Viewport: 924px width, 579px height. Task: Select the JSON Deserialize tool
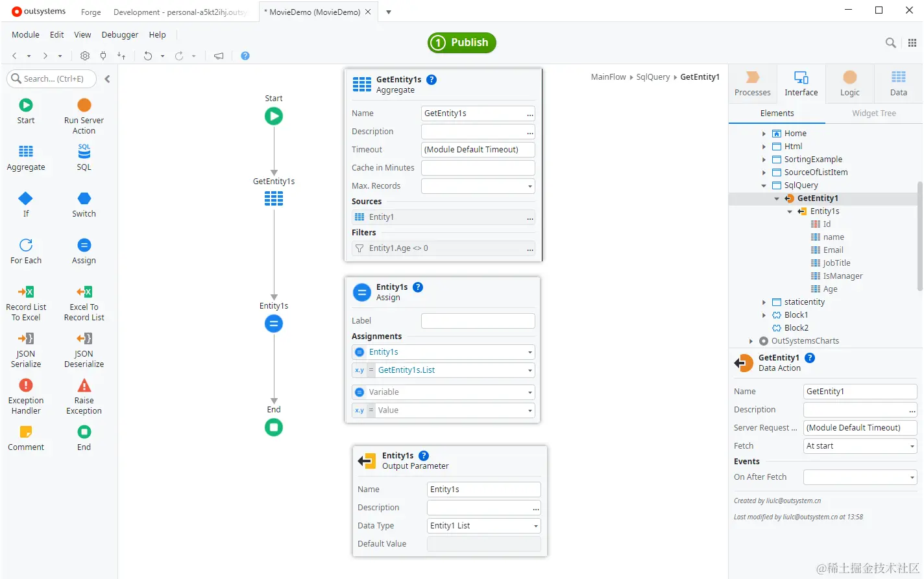[x=84, y=350]
